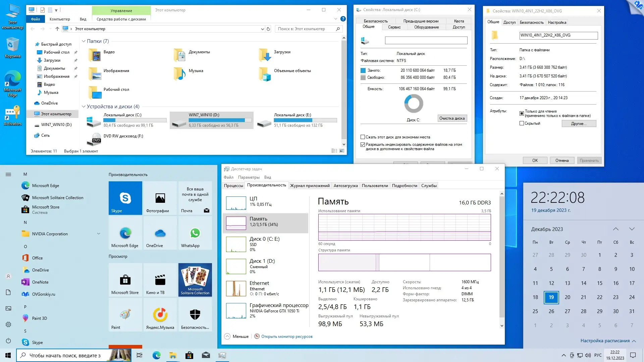Switch to the Автозагрузка tab

point(345,185)
